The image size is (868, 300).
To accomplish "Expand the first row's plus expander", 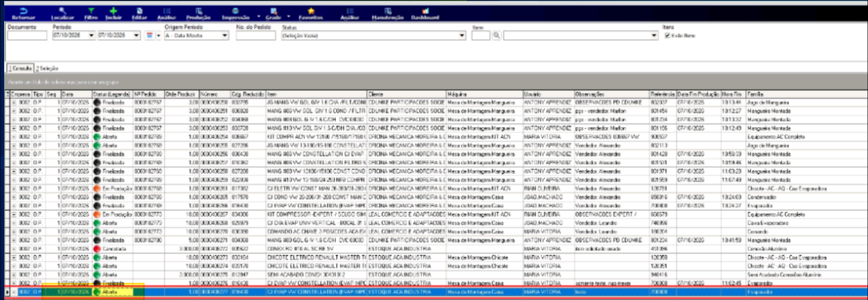I will [14, 102].
